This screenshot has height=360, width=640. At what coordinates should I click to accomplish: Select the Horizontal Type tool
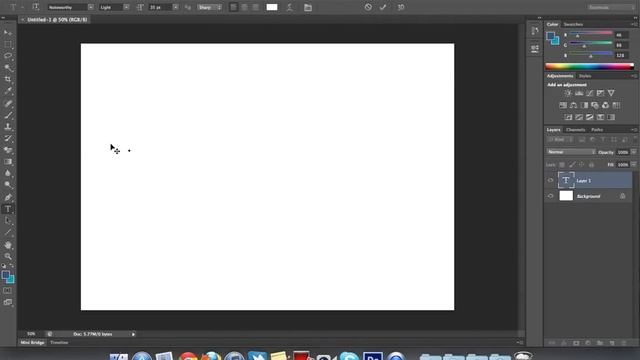(x=8, y=209)
